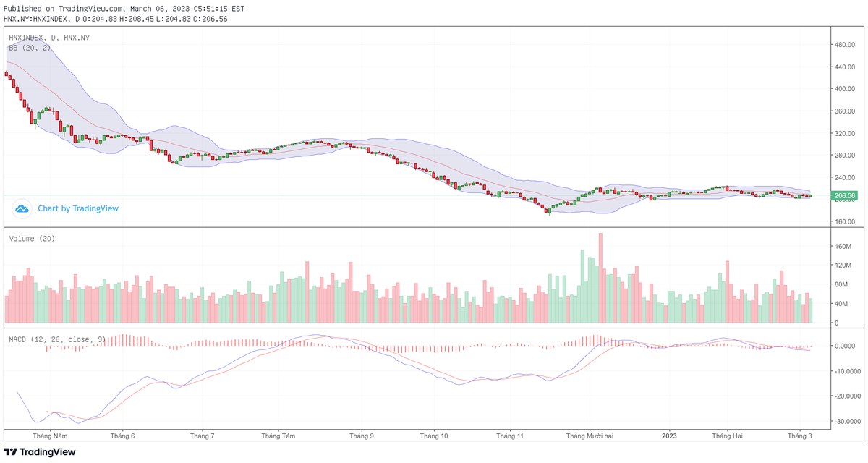
Task: Click the 320.00 level on price axis
Action: (845, 134)
